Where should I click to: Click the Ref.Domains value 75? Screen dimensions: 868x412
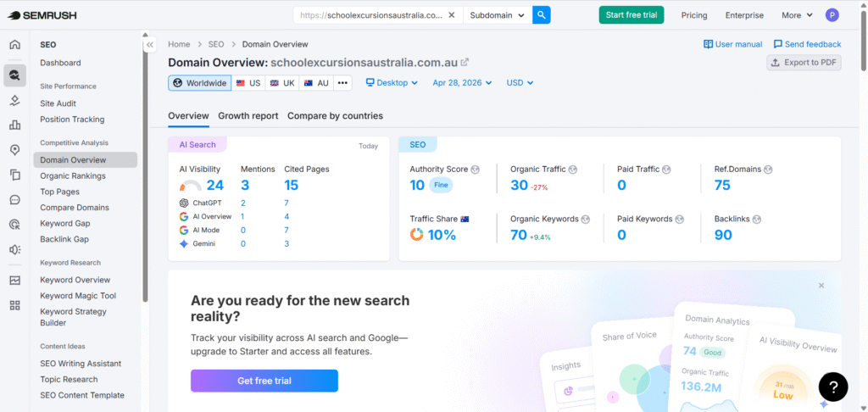722,185
